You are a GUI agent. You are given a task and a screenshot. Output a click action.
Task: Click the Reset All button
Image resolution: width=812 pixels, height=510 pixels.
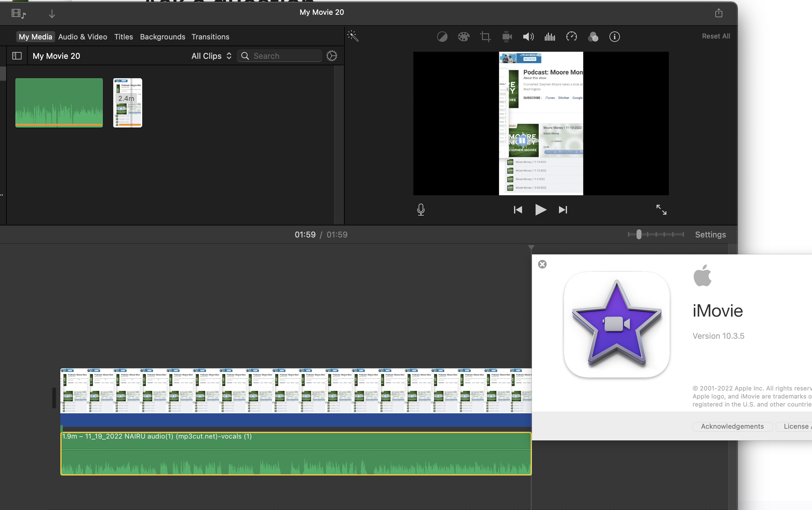716,36
